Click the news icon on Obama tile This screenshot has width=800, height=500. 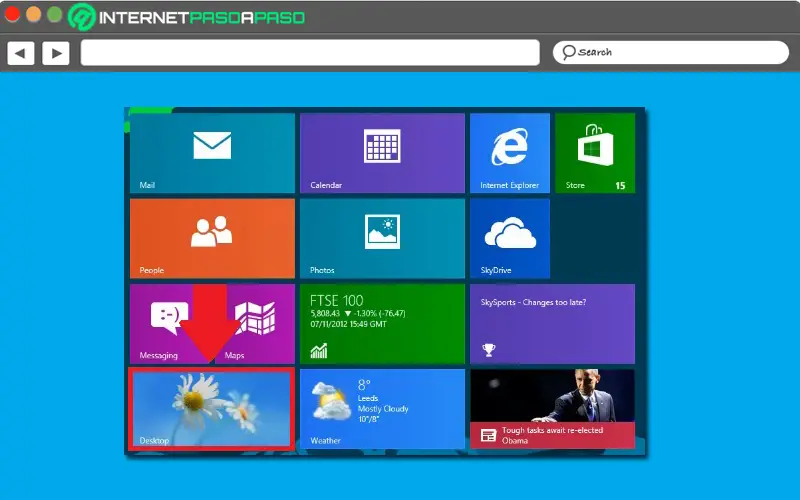(489, 435)
